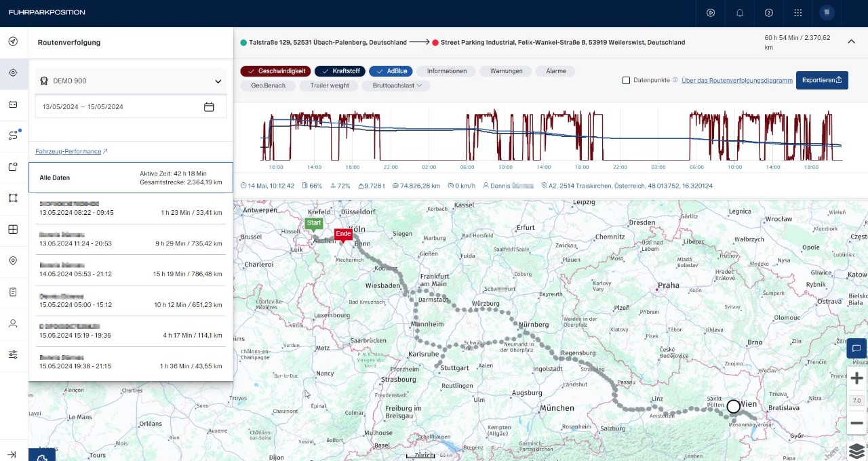The height and width of the screenshot is (461, 868).
Task: Open the reports document sidebar icon
Action: [x=13, y=292]
